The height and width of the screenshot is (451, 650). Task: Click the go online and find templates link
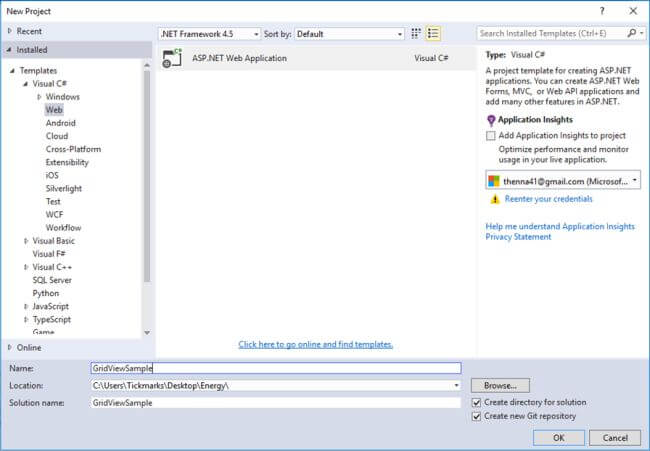[x=315, y=344]
